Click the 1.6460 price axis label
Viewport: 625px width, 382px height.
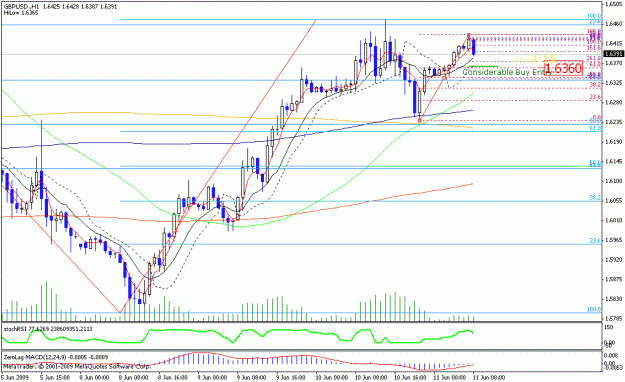pyautogui.click(x=614, y=24)
